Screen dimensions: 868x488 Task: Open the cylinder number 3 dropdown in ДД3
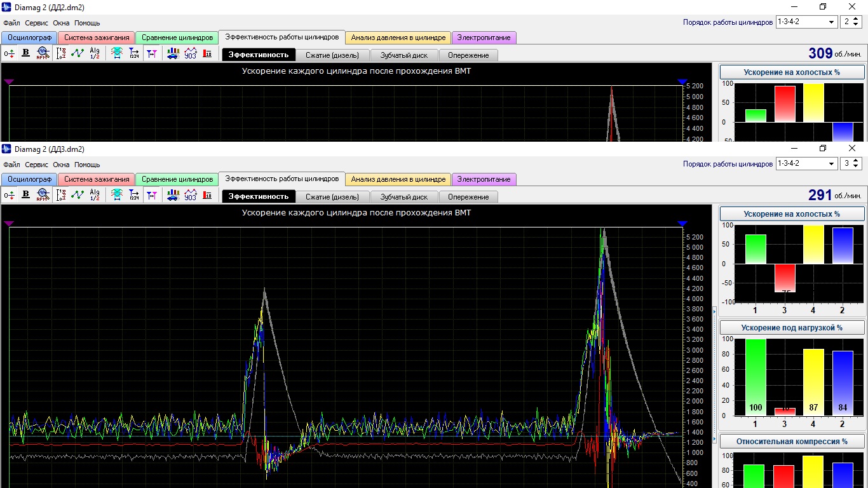(850, 163)
